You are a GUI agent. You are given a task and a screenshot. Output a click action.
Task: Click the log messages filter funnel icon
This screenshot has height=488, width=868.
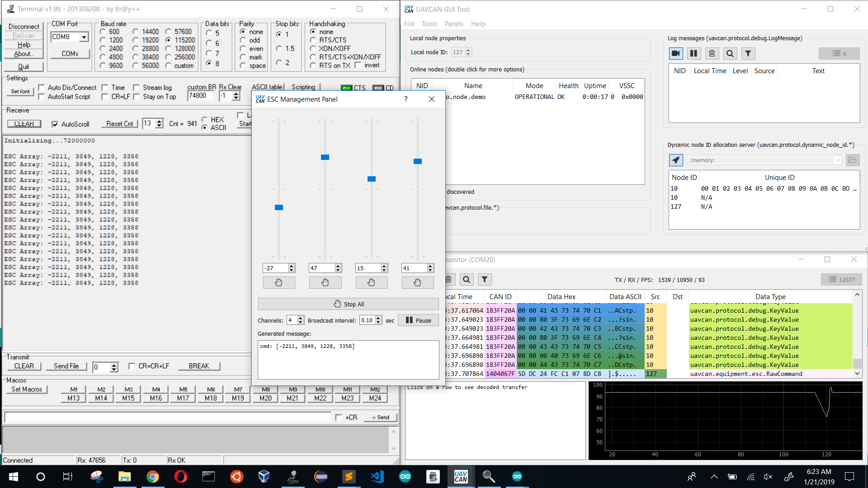point(748,53)
